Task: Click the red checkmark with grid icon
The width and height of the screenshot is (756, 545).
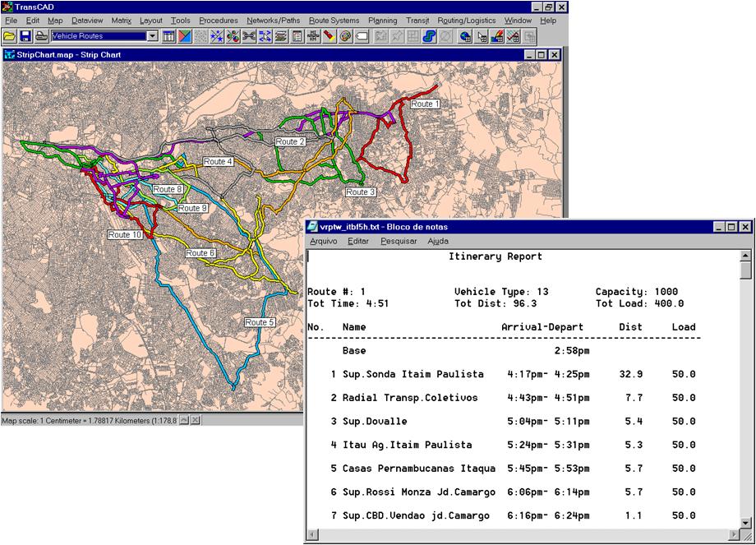Action: [x=513, y=36]
